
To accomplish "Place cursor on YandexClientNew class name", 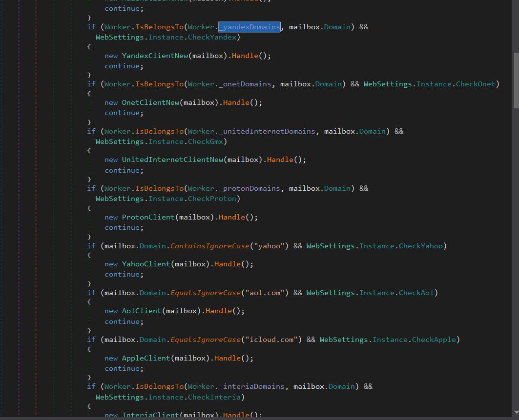I will pyautogui.click(x=155, y=56).
